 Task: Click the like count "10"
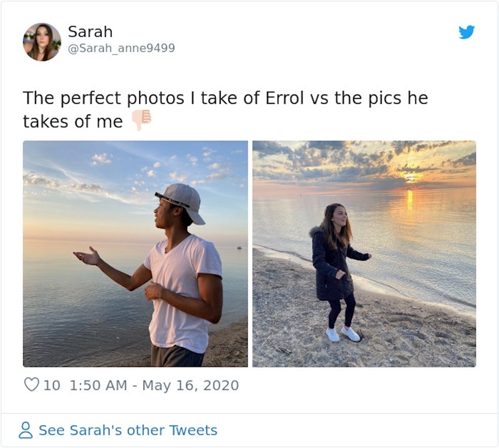(52, 385)
